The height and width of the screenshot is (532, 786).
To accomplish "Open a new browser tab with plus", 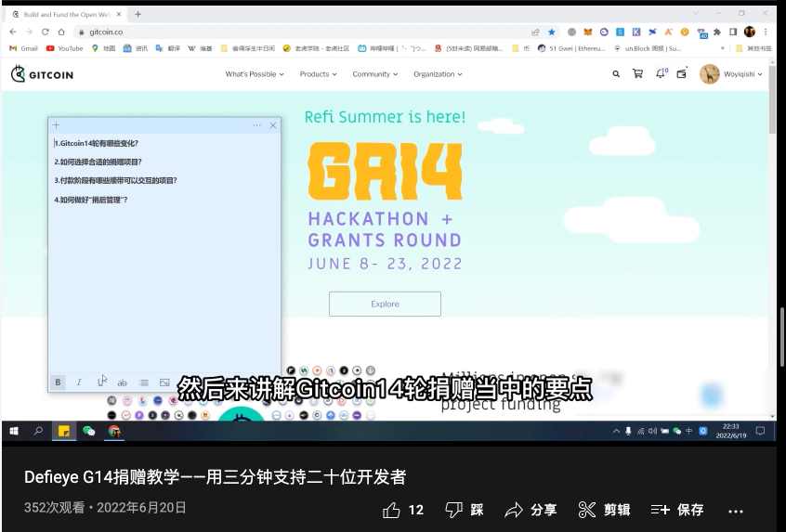I will coord(138,15).
